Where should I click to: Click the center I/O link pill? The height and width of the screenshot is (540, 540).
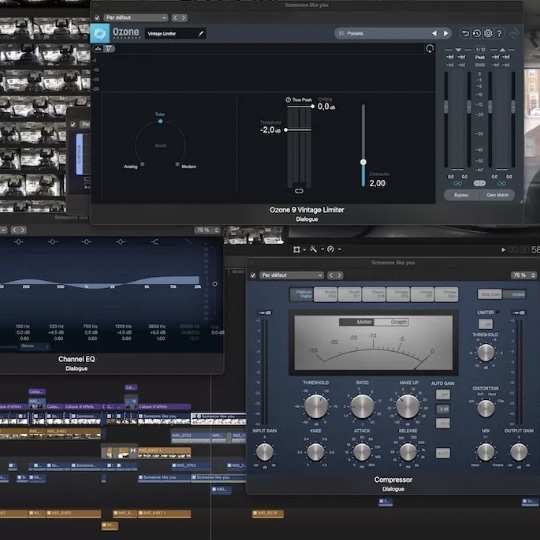pos(479,183)
